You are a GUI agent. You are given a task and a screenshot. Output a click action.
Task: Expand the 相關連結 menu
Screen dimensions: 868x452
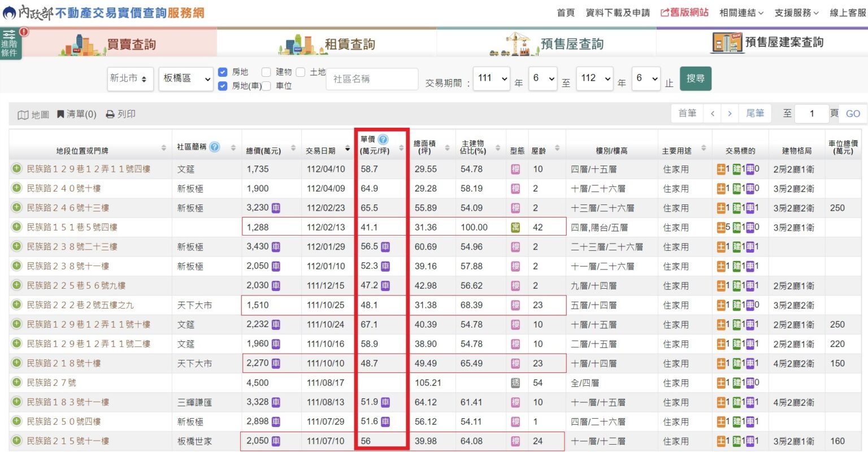741,12
